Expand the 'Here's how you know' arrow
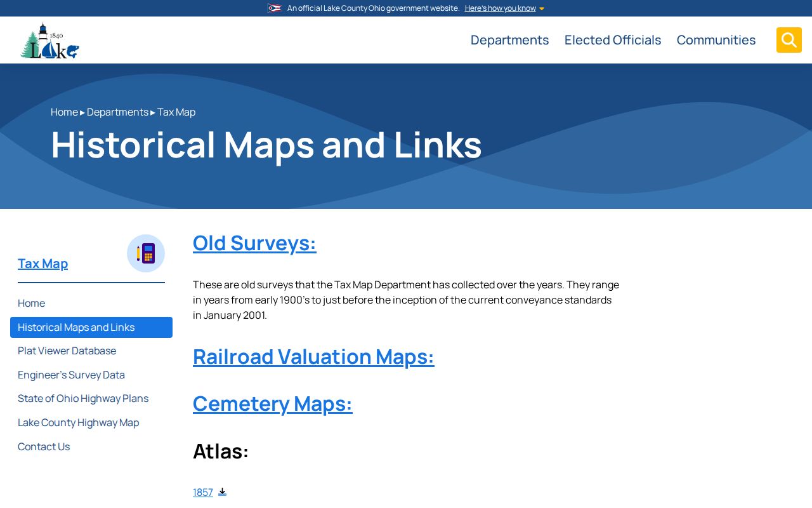Viewport: 812px width, 508px height. (542, 9)
